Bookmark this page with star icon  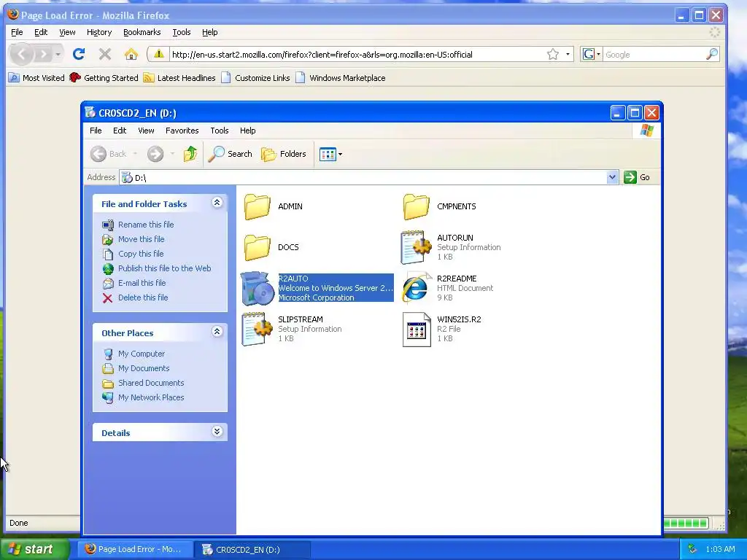click(553, 54)
